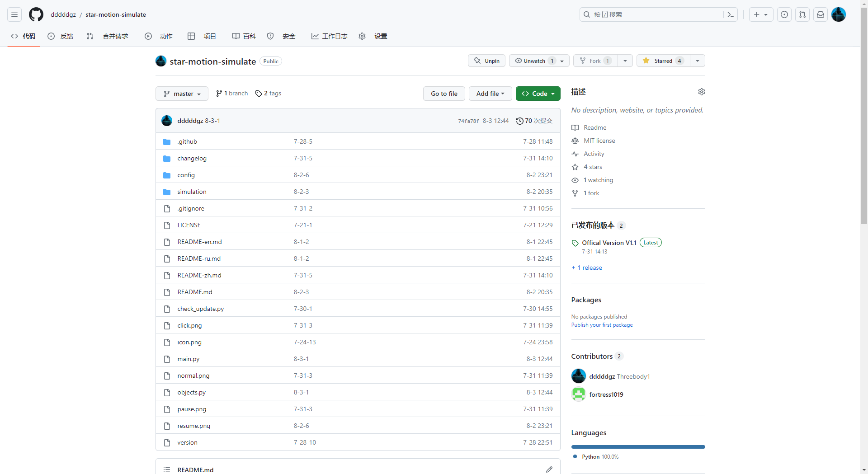Screen dimensions: 868x474
Task: Open the master branch selector
Action: point(182,94)
